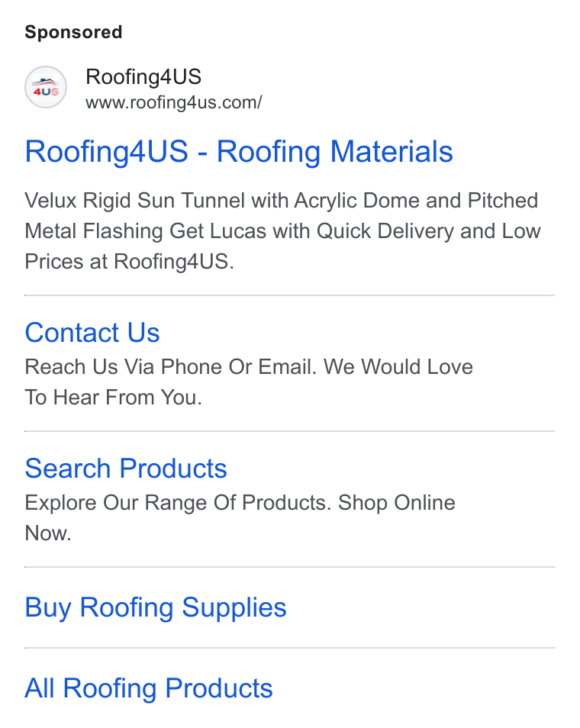Visit the All Roofing Products link

[x=149, y=688]
